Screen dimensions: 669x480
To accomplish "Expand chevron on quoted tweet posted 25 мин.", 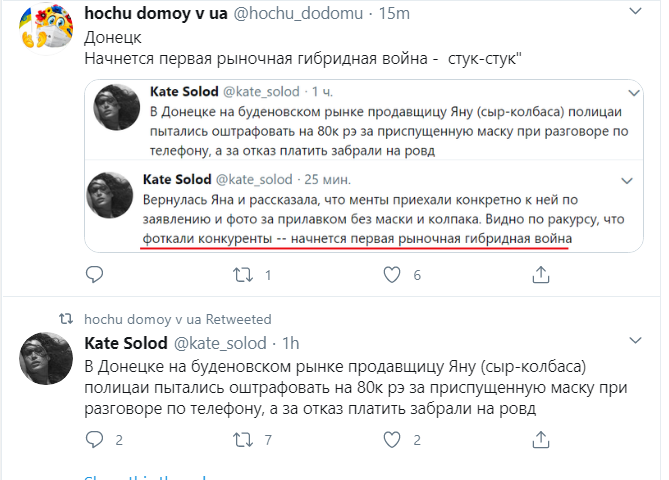I will coord(627,180).
